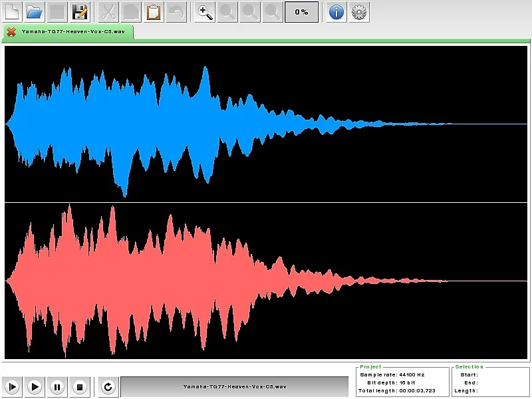Click the Save As floppy disk icon

(80, 11)
